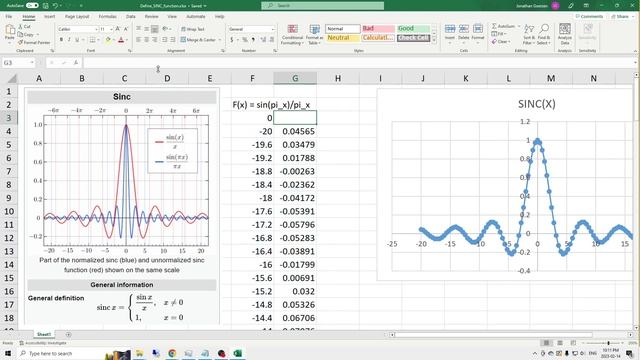Toggle Italic formatting
This screenshot has width=640, height=360.
click(69, 40)
